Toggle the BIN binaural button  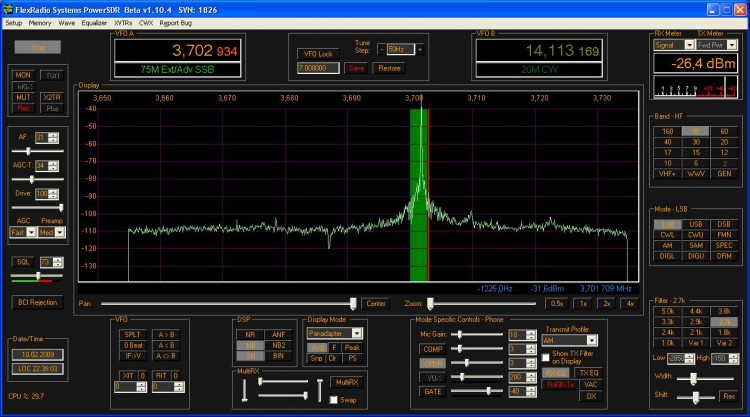click(x=278, y=356)
